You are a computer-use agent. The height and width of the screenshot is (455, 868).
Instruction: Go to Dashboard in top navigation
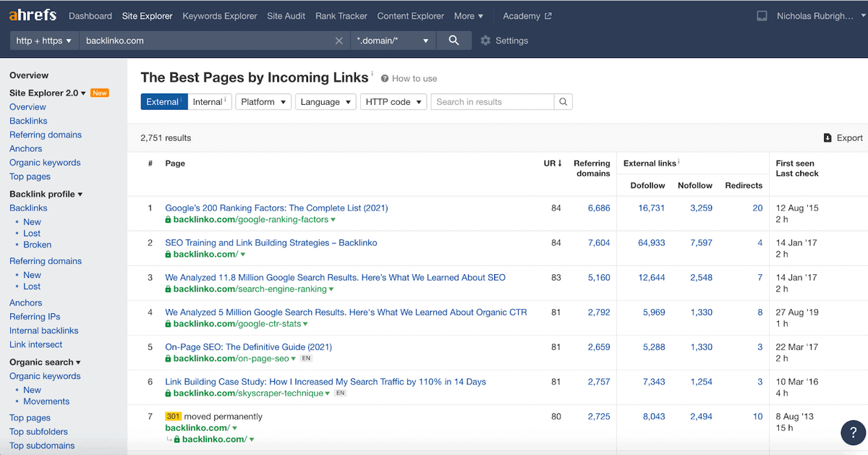(90, 16)
